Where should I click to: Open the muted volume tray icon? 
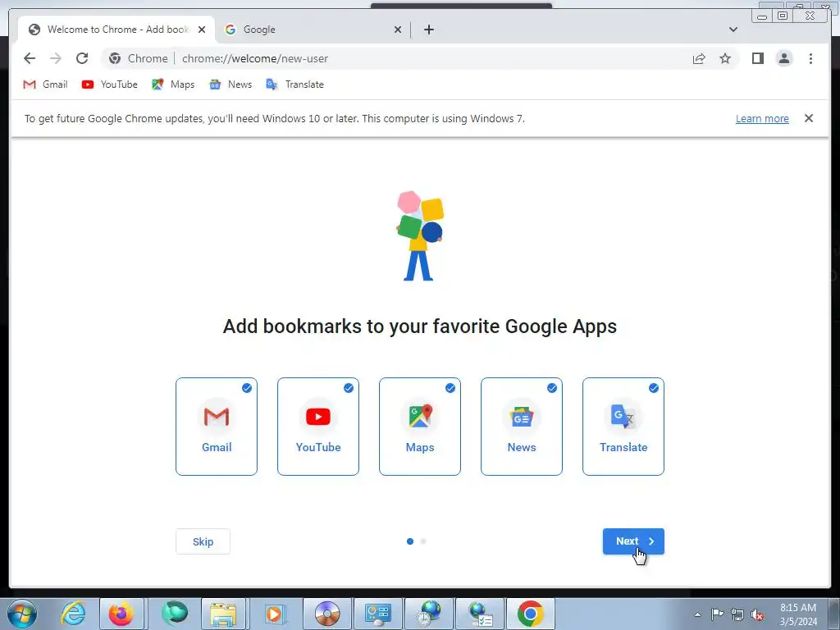(757, 614)
